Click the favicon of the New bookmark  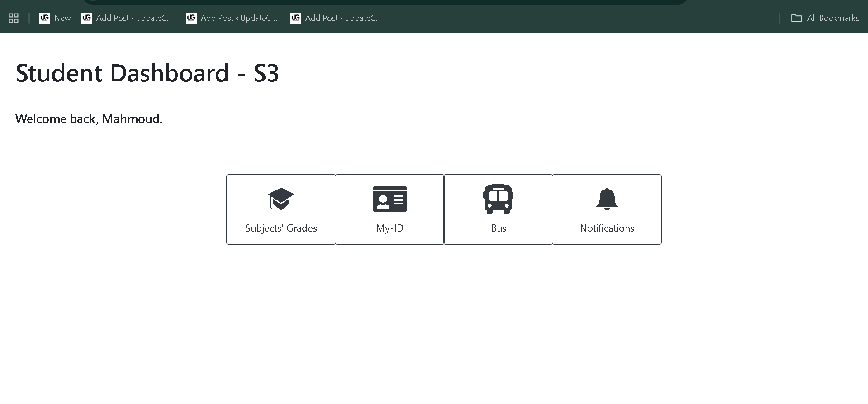45,18
